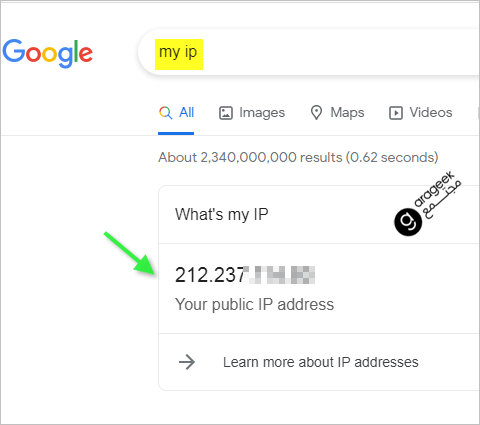Screen dimensions: 480x425
Task: Click the arageek black circle logo
Action: pyautogui.click(x=408, y=222)
